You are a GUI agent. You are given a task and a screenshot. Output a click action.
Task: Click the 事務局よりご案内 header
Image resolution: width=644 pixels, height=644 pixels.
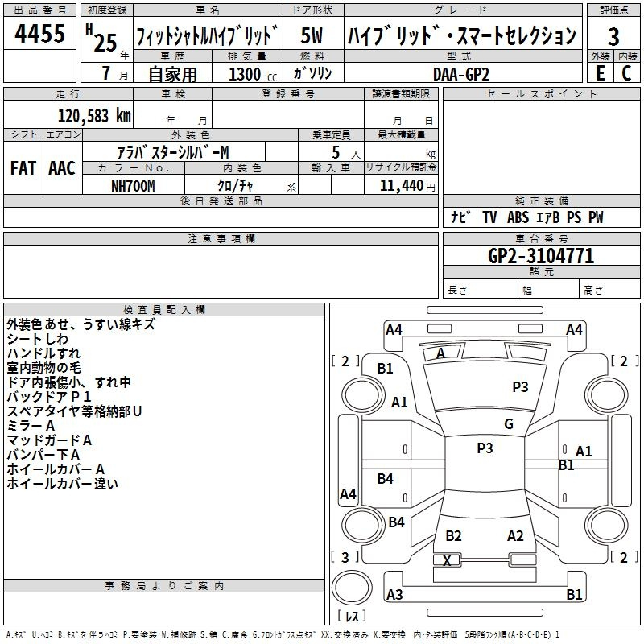point(164,586)
